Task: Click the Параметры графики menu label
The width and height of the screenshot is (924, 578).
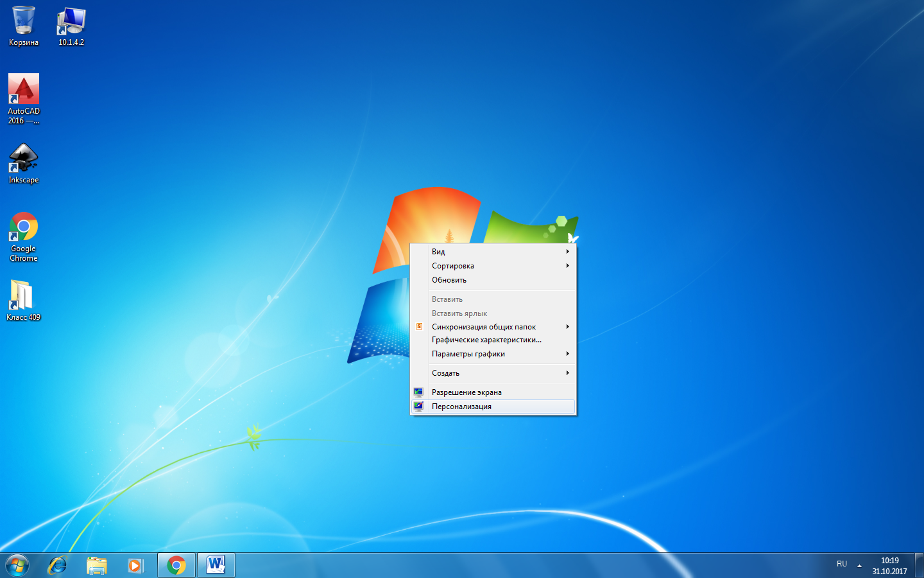Action: coord(468,354)
